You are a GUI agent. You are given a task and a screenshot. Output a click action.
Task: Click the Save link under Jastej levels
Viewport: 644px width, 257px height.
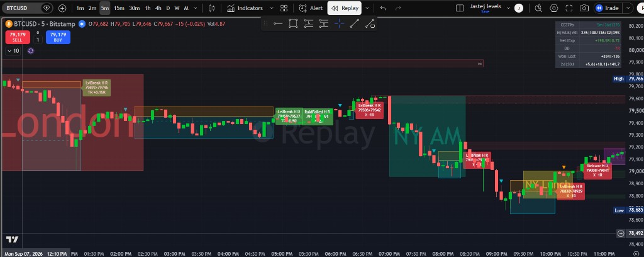pos(485,11)
